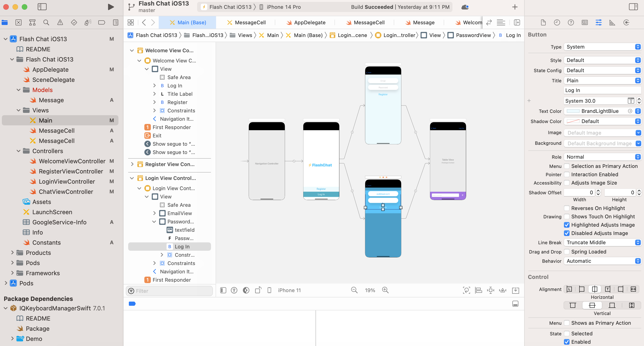The image size is (644, 346).
Task: Open the Line Break dropdown
Action: (x=603, y=242)
